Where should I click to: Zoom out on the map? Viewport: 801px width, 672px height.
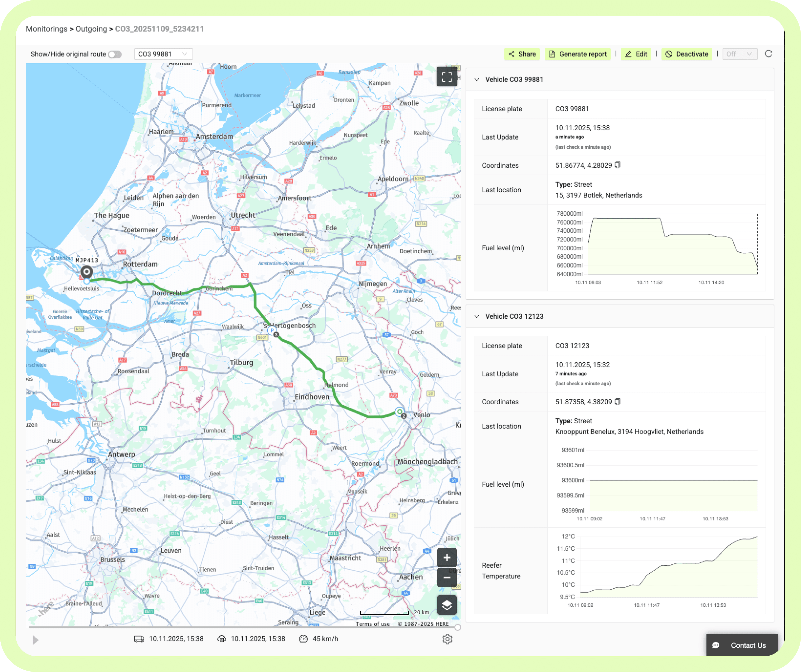click(x=447, y=578)
